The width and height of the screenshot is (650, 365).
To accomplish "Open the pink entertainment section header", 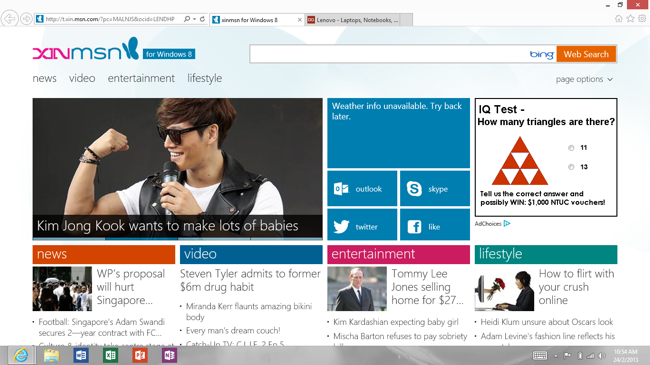I will pos(398,254).
